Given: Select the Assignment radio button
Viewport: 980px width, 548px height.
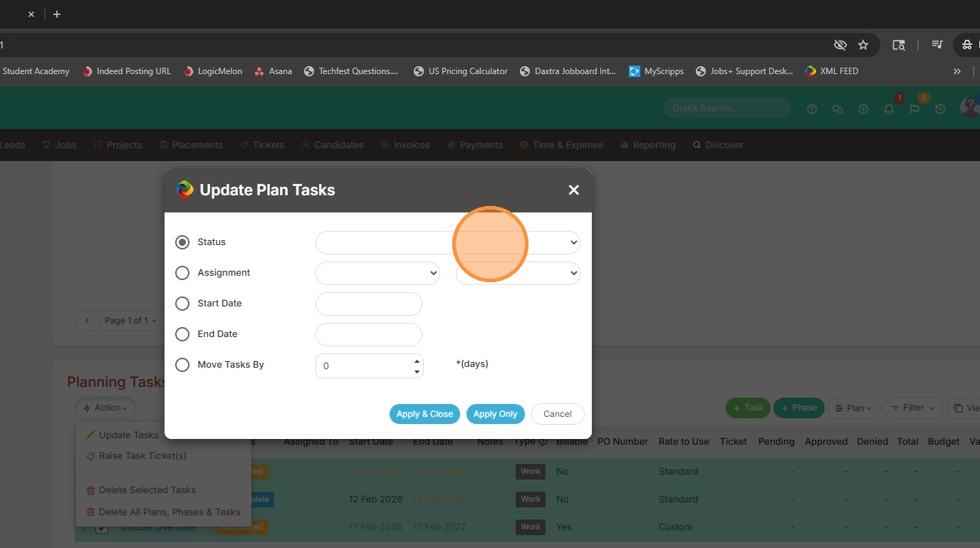Looking at the screenshot, I should (182, 273).
